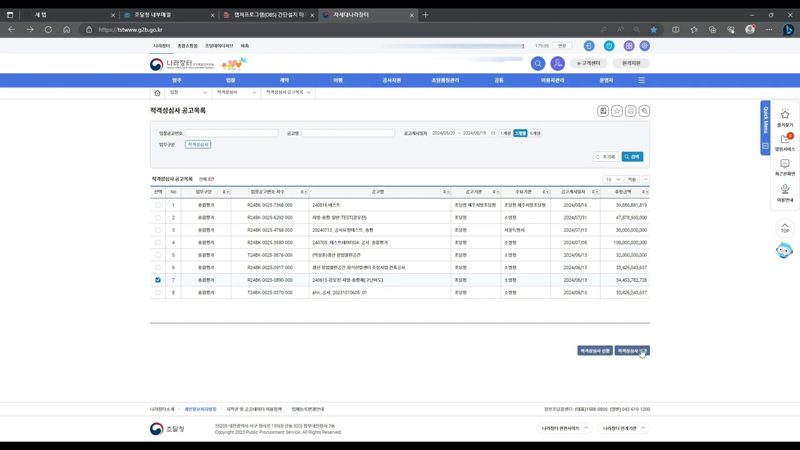This screenshot has width=800, height=450.
Task: Open the second menu in blue navigation bar
Action: coord(231,80)
